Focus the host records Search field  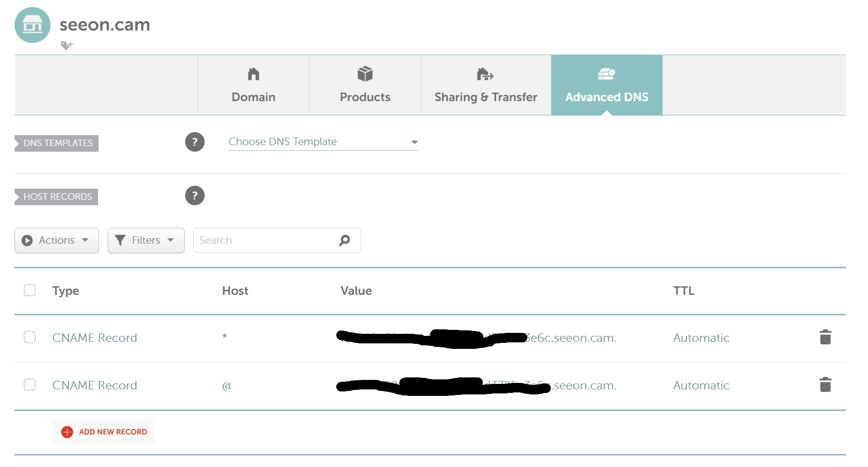[x=265, y=240]
